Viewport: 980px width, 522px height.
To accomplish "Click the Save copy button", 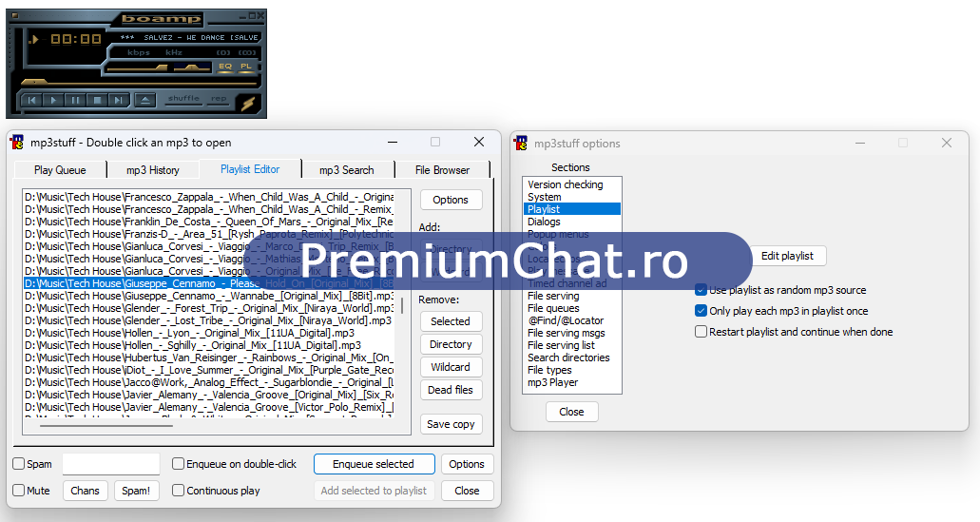I will (x=451, y=424).
